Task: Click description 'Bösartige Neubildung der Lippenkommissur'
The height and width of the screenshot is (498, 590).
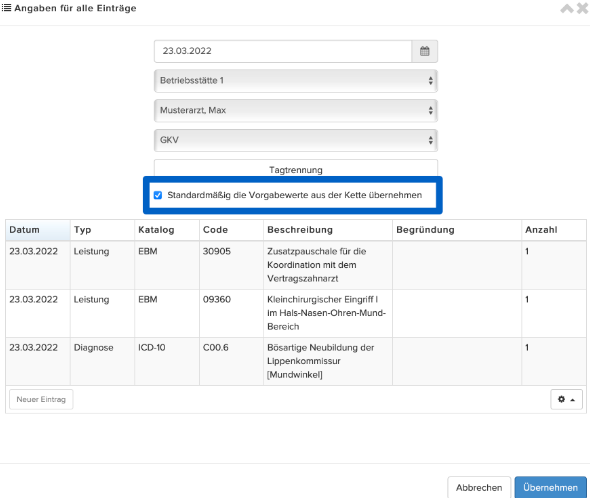Action: (328, 361)
